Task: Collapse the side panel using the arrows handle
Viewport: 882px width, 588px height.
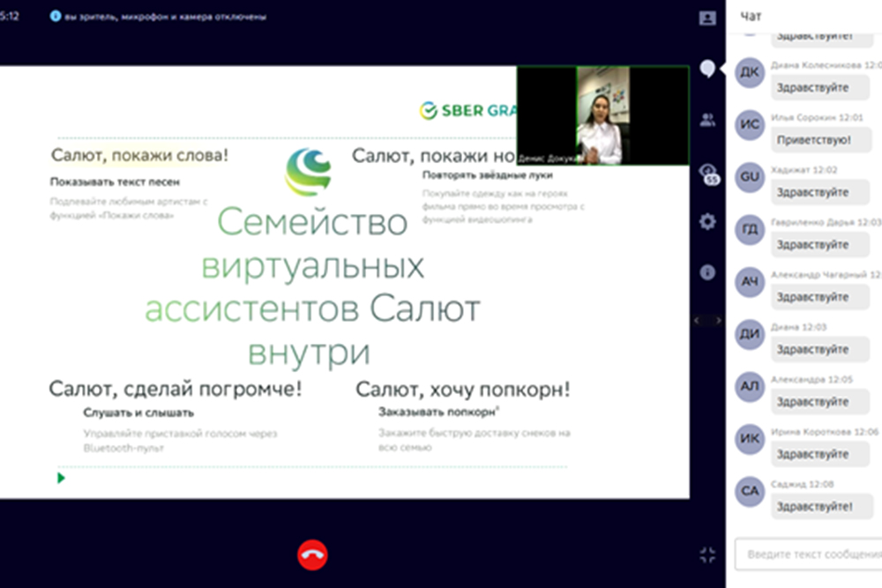Action: pos(706,321)
